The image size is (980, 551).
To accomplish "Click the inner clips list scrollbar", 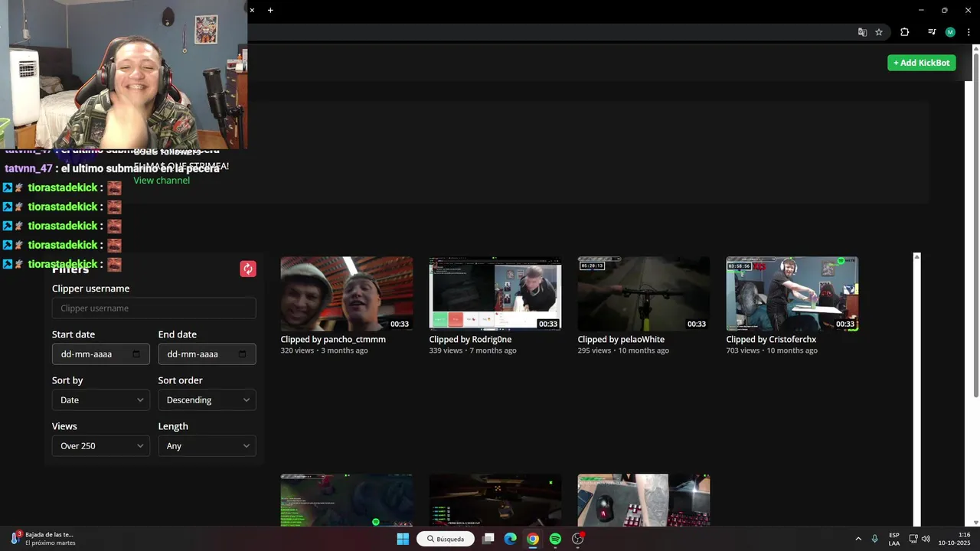I will pos(916,389).
